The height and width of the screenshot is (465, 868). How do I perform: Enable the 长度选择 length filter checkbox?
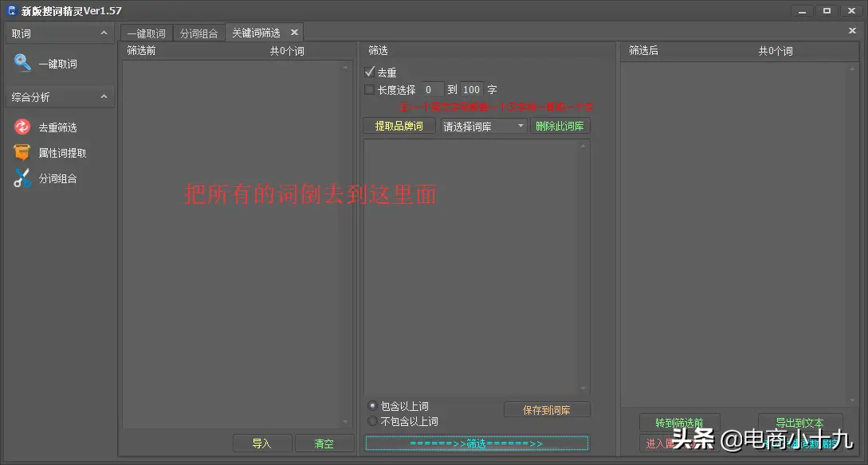tap(370, 89)
